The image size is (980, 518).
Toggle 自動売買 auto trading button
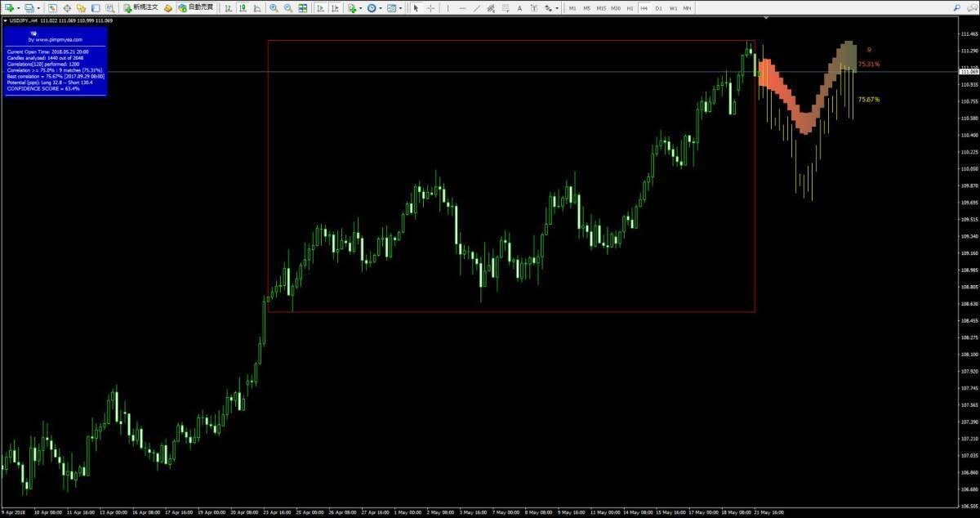(x=196, y=8)
